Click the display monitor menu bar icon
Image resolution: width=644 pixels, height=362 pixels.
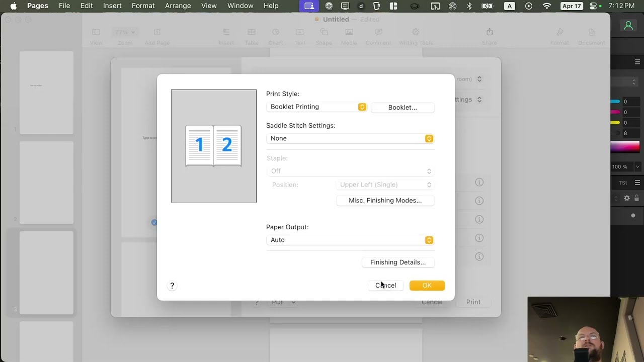(x=345, y=6)
